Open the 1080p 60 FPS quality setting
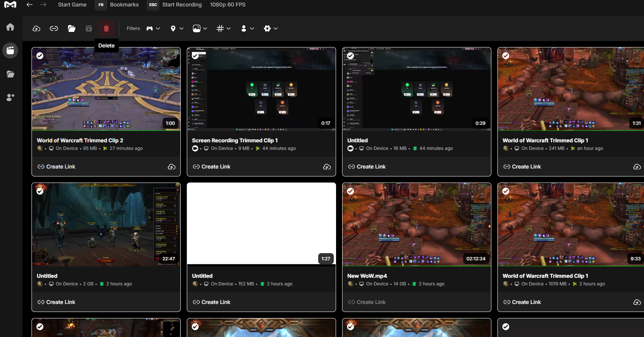644x337 pixels. 228,5
